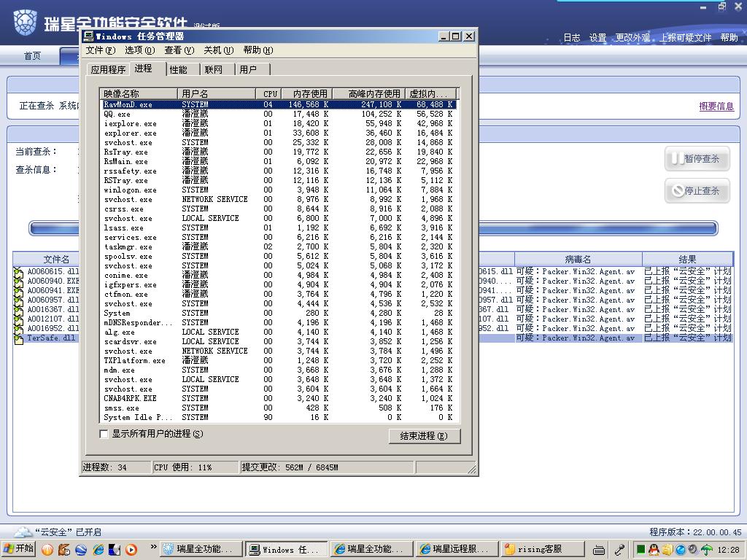This screenshot has width=747, height=560.
Task: Click the orange media player quick launch icon
Action: click(x=131, y=549)
